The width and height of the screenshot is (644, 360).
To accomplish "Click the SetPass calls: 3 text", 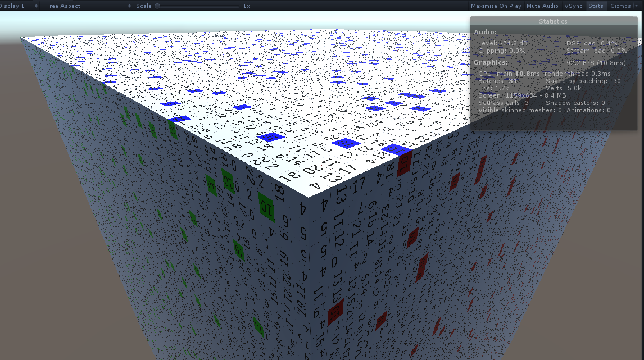I will tap(503, 103).
